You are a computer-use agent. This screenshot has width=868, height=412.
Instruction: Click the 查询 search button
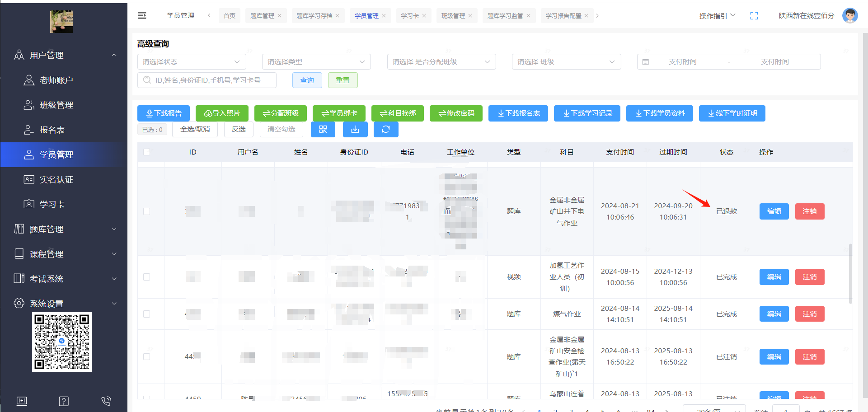(x=307, y=80)
